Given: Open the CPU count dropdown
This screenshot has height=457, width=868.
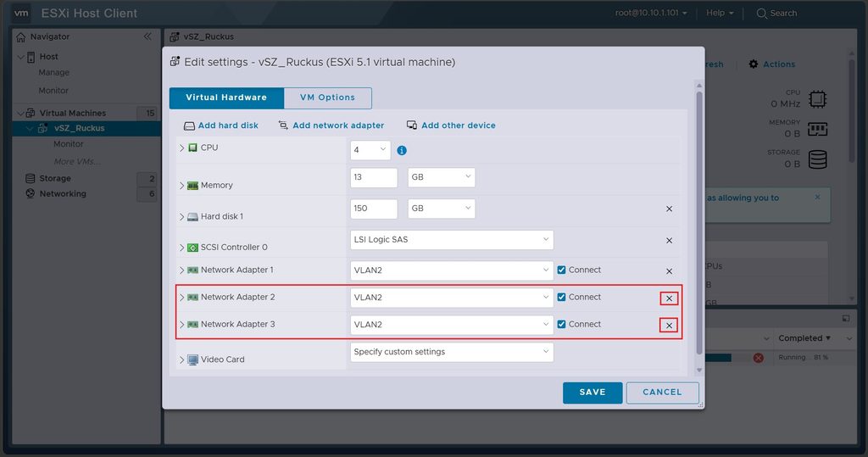Looking at the screenshot, I should 370,150.
